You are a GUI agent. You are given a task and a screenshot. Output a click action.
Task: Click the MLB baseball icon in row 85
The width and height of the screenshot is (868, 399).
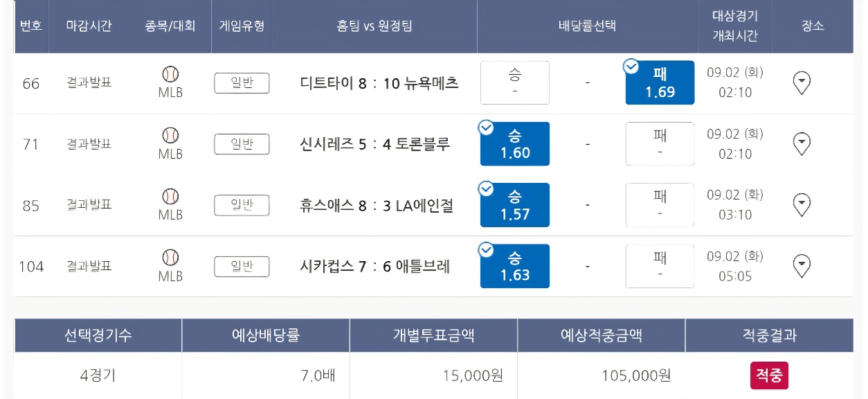pyautogui.click(x=170, y=196)
